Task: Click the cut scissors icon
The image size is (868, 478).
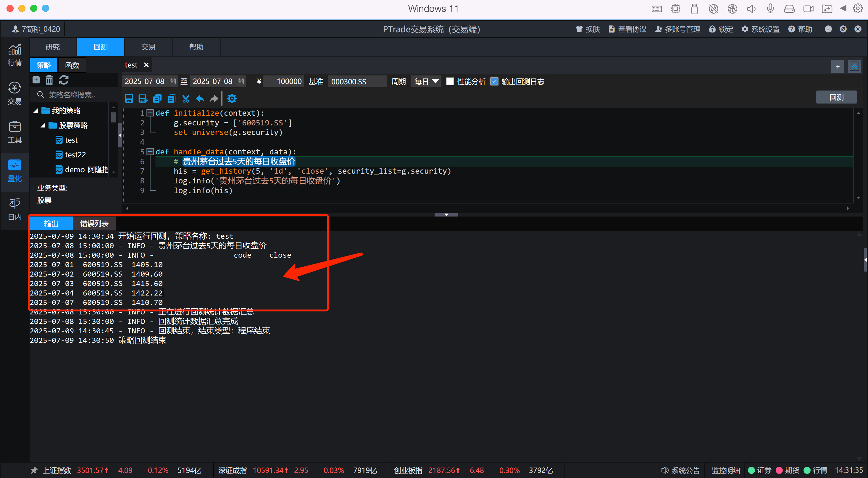Action: click(x=186, y=98)
